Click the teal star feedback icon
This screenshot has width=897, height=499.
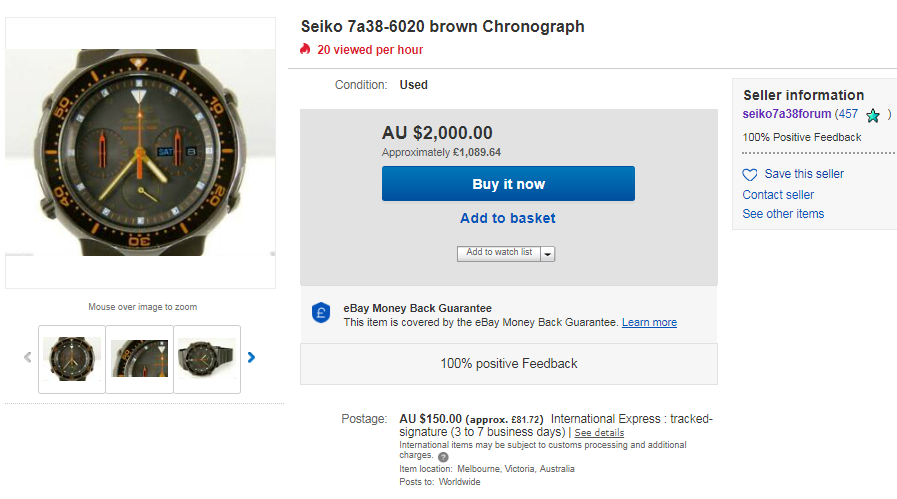(873, 115)
